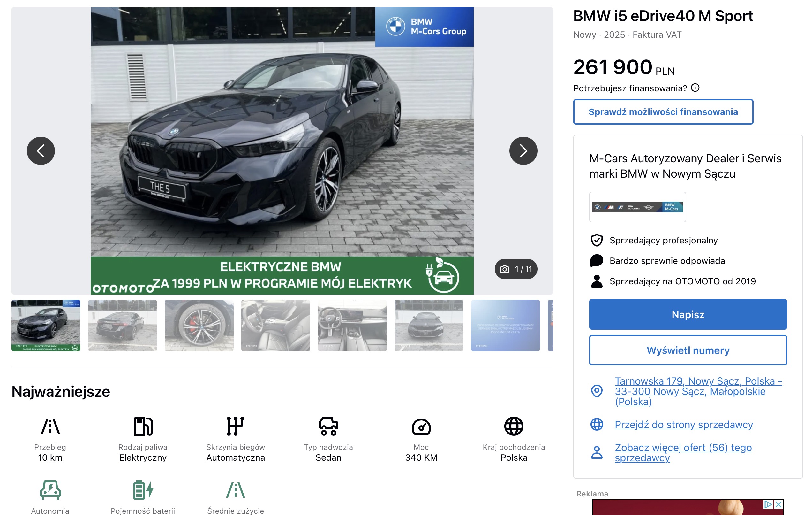The width and height of the screenshot is (812, 515).
Task: Open the Tarnowska 179 Nowy Sącz address link
Action: [x=698, y=391]
